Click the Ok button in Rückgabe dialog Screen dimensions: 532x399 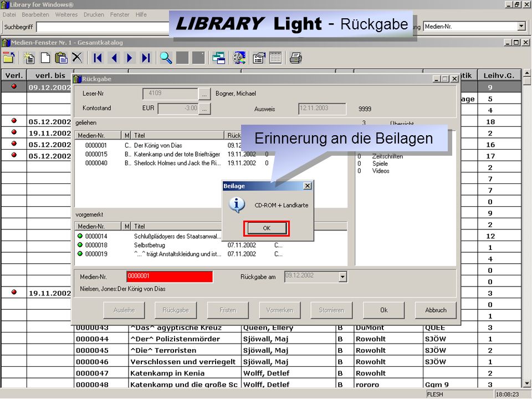click(383, 310)
